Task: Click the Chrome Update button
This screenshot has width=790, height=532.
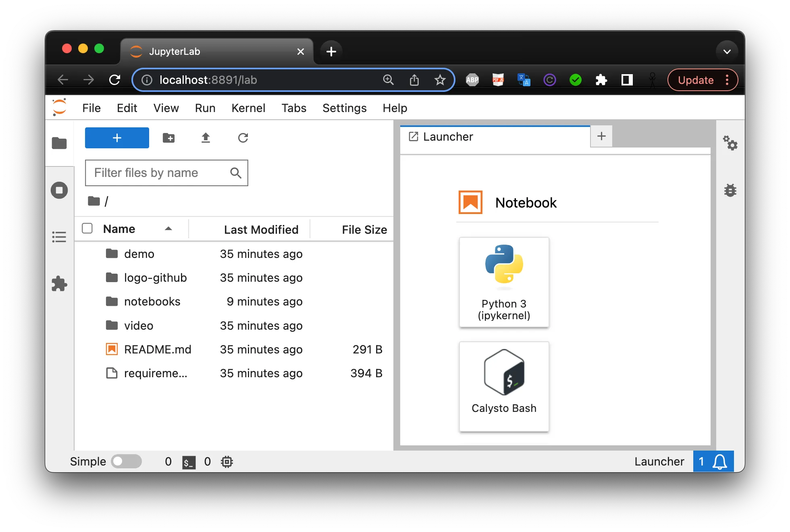Action: [x=696, y=80]
